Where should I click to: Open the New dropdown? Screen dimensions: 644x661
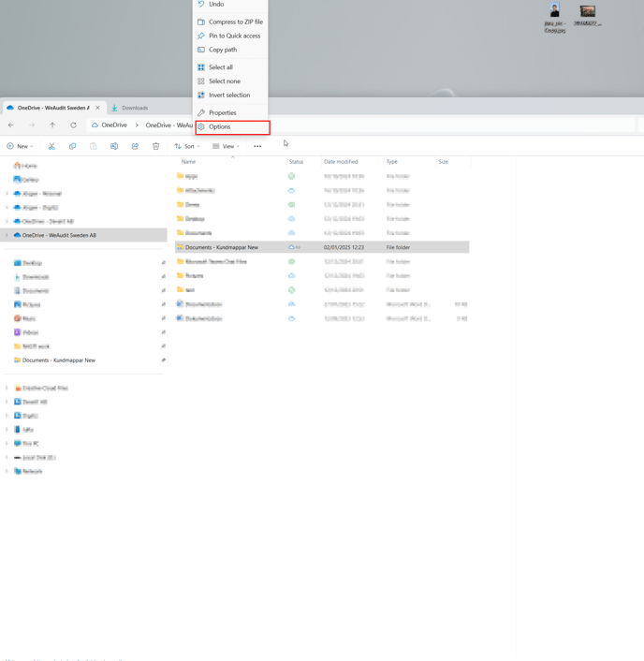(20, 146)
